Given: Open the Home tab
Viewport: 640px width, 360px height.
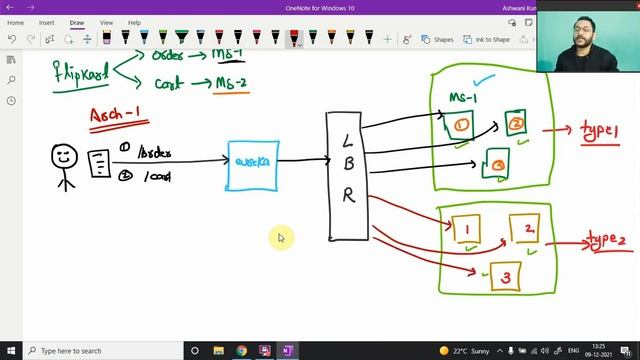Looking at the screenshot, I should tap(16, 23).
